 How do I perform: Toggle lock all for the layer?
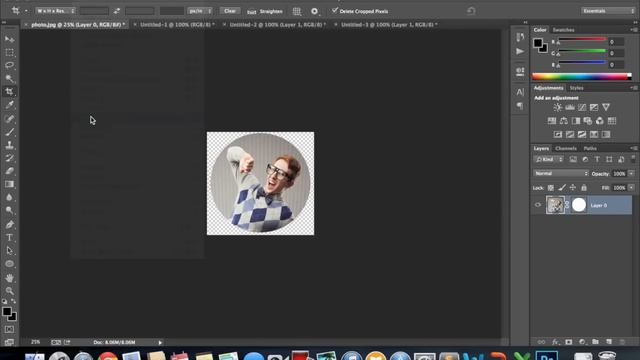[x=584, y=188]
